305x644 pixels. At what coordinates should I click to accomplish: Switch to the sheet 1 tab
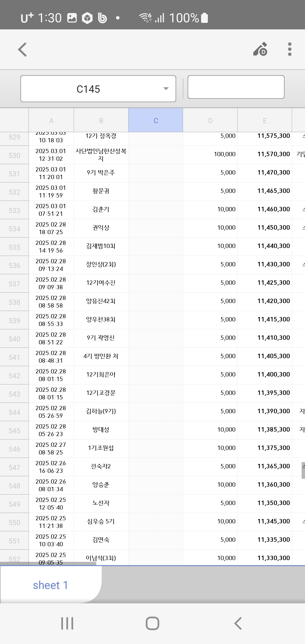[50, 585]
